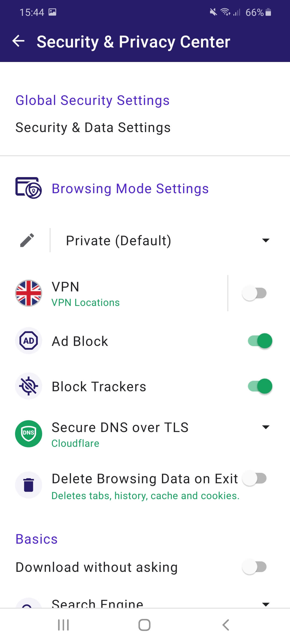This screenshot has height=644, width=290.
Task: Disable the Block Trackers switch
Action: click(260, 386)
